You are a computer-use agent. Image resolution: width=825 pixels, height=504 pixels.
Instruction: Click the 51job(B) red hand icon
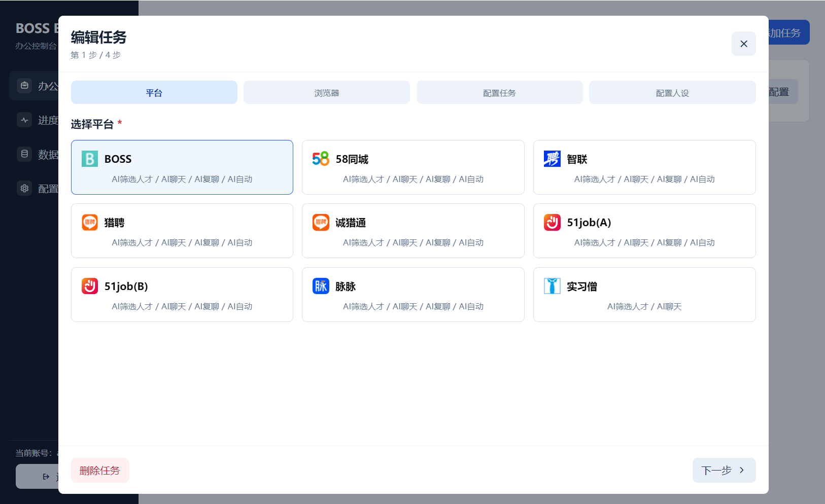tap(90, 286)
